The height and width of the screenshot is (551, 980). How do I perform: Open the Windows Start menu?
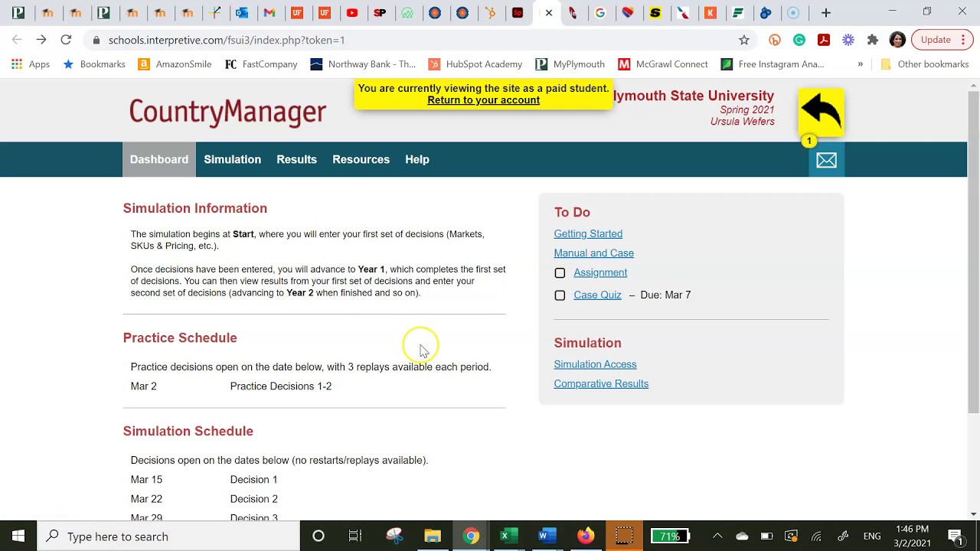click(x=18, y=536)
